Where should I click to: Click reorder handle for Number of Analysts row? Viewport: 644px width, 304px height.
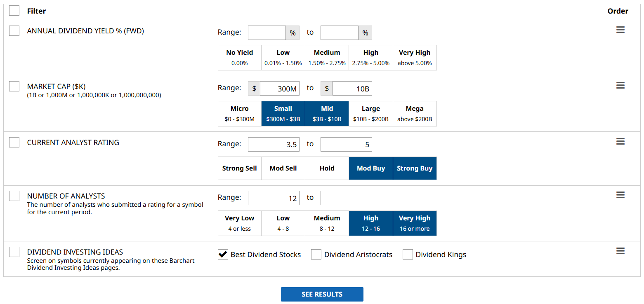tap(620, 195)
